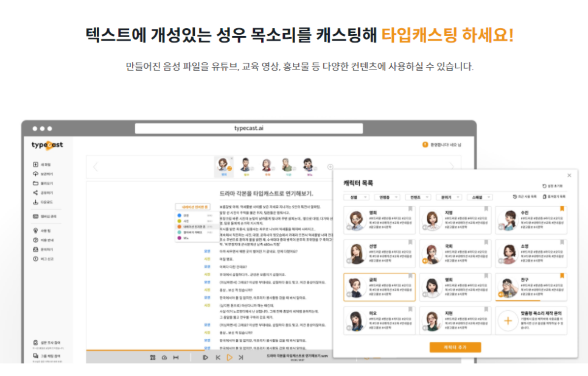Select the 지현 character card
This screenshot has height=376, width=588.
[x=455, y=321]
